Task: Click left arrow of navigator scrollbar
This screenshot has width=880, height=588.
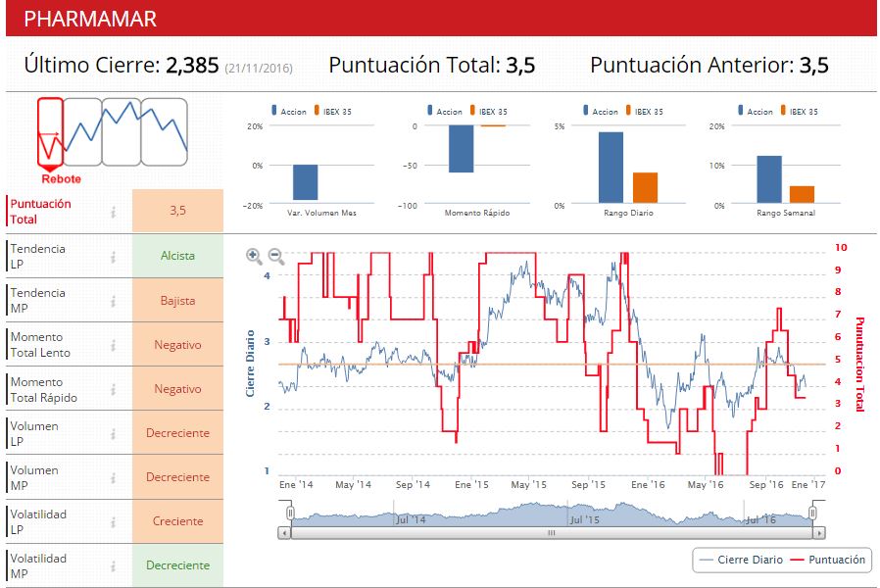Action: (284, 532)
